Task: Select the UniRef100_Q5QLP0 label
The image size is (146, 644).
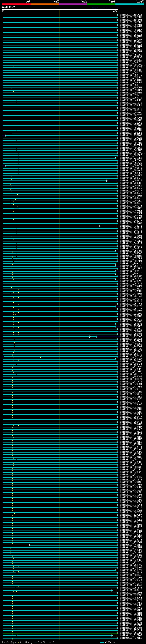Action: pyautogui.click(x=131, y=77)
